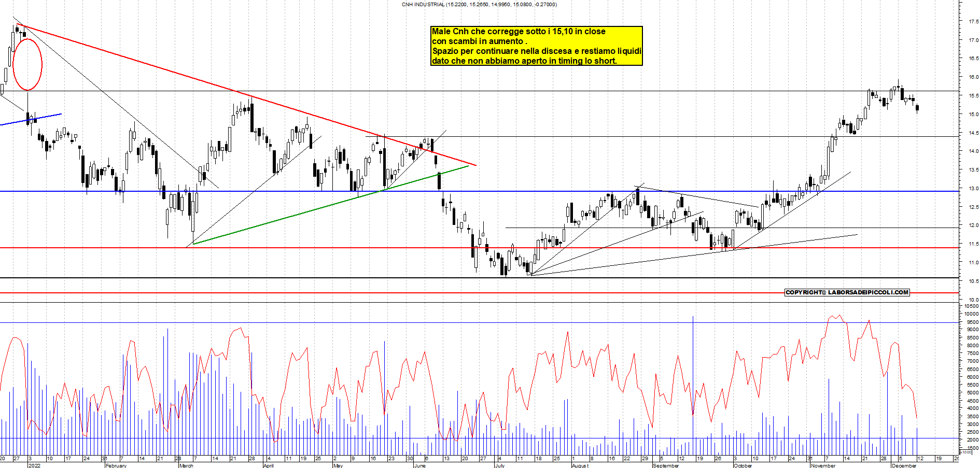Select the note line 'dato che non abbiamo aperto in timing lo short'
Viewport: 980px width, 468px height.
point(523,61)
